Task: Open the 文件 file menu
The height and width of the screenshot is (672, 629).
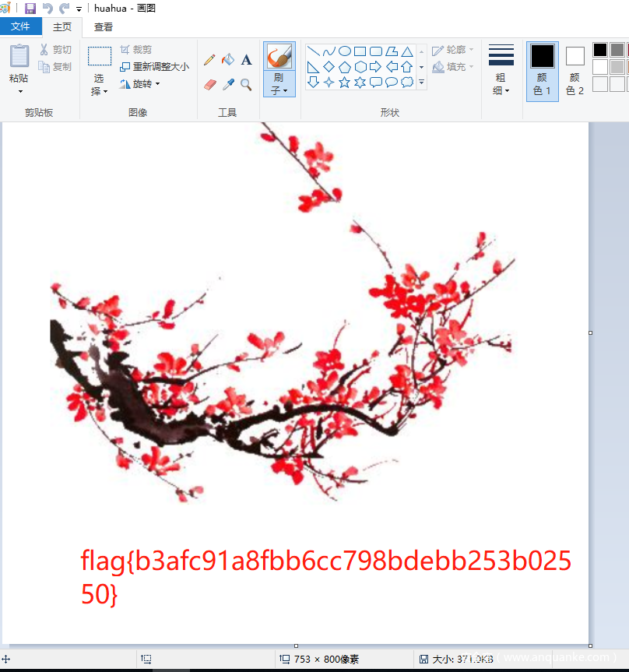Action: [x=20, y=26]
